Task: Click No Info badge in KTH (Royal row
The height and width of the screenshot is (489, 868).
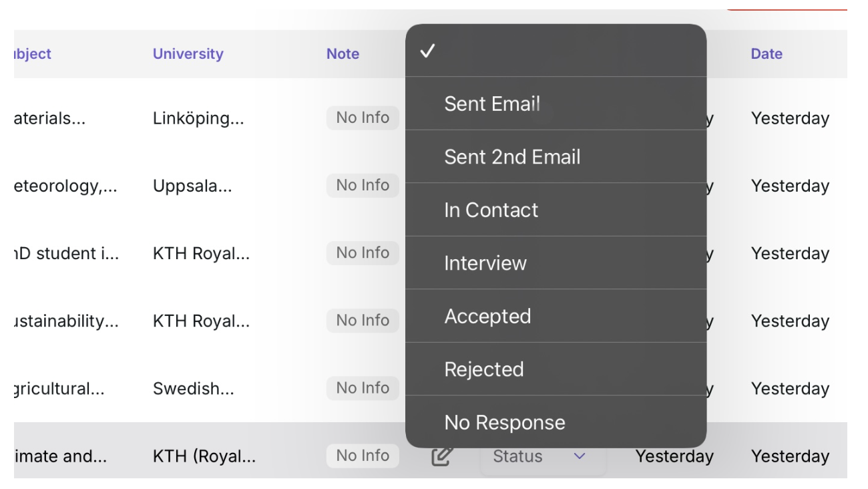Action: 363,456
